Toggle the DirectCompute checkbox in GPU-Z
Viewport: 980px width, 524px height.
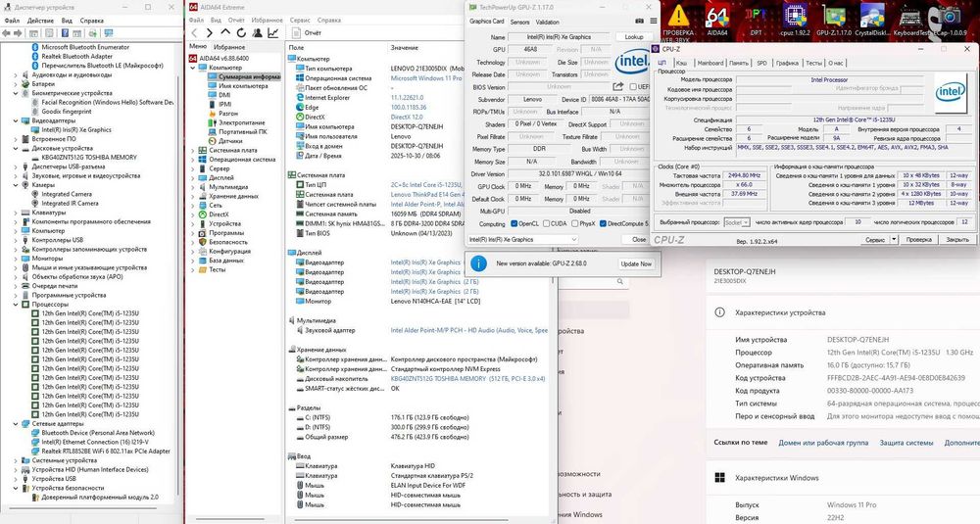[x=603, y=223]
